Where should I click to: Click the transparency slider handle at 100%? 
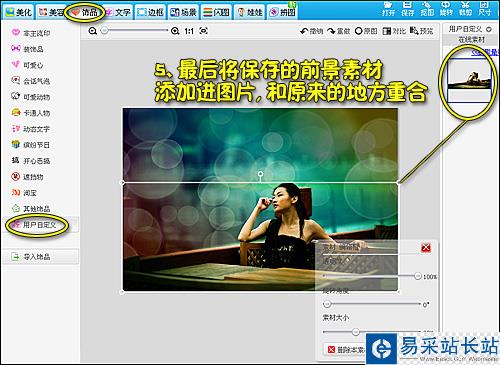pos(418,276)
